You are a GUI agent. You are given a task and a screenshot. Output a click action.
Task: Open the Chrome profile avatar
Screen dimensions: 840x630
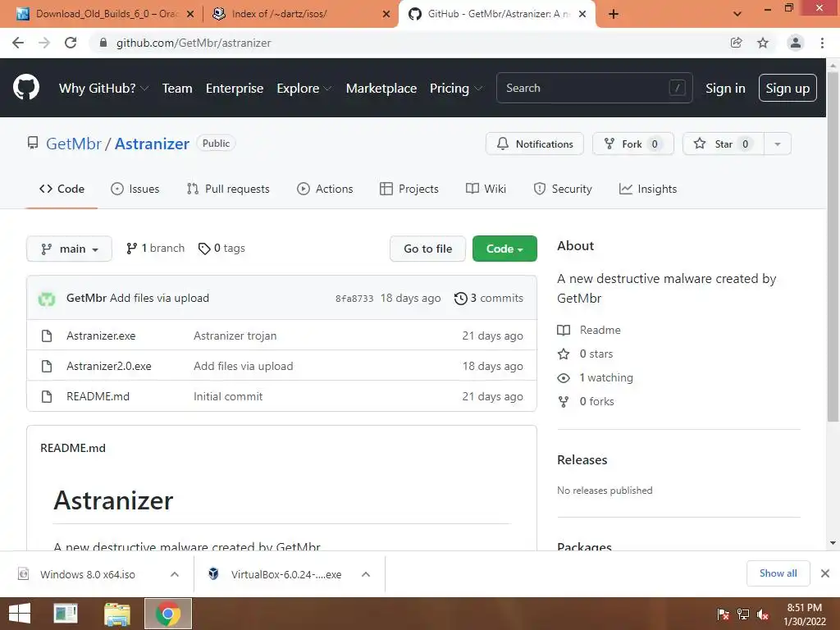point(796,43)
